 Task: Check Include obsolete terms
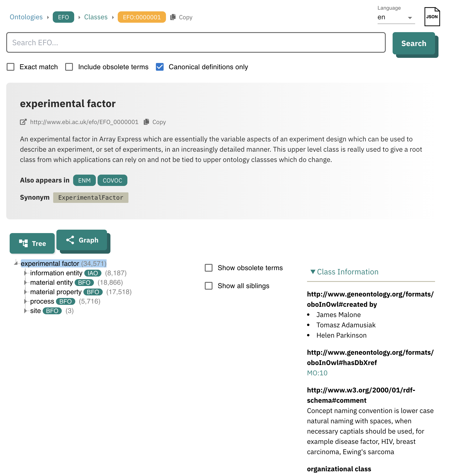click(x=69, y=67)
